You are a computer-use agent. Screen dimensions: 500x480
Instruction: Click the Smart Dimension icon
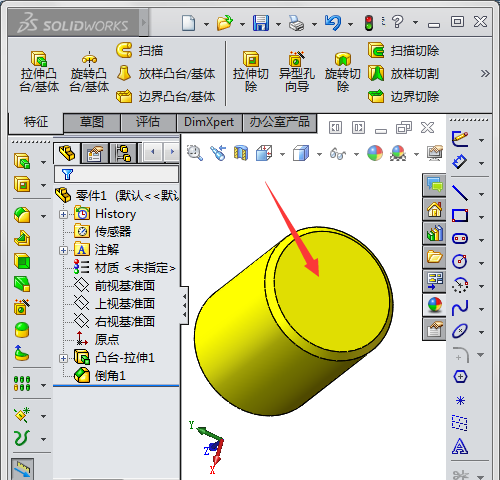tap(459, 162)
